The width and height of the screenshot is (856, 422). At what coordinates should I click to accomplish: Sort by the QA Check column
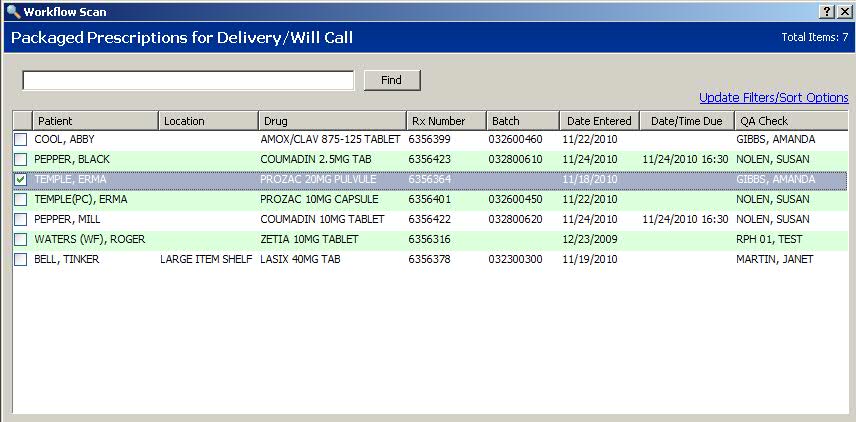coord(790,121)
